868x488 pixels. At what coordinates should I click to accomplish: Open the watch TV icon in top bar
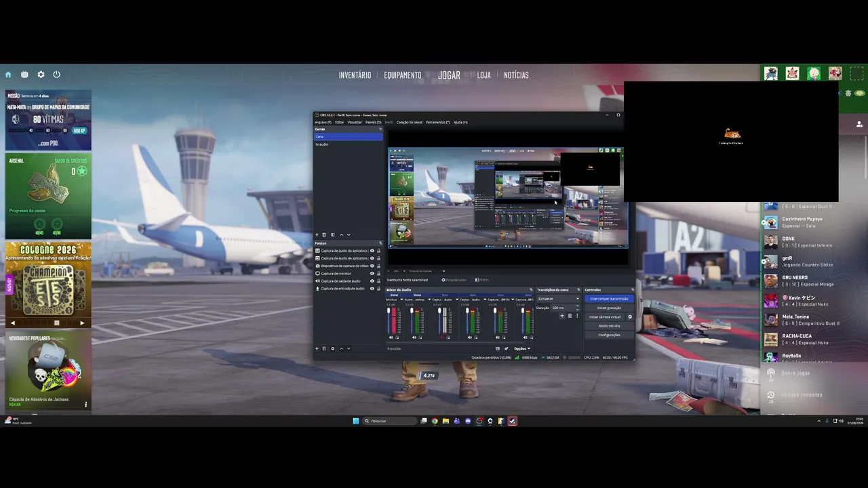click(x=24, y=75)
